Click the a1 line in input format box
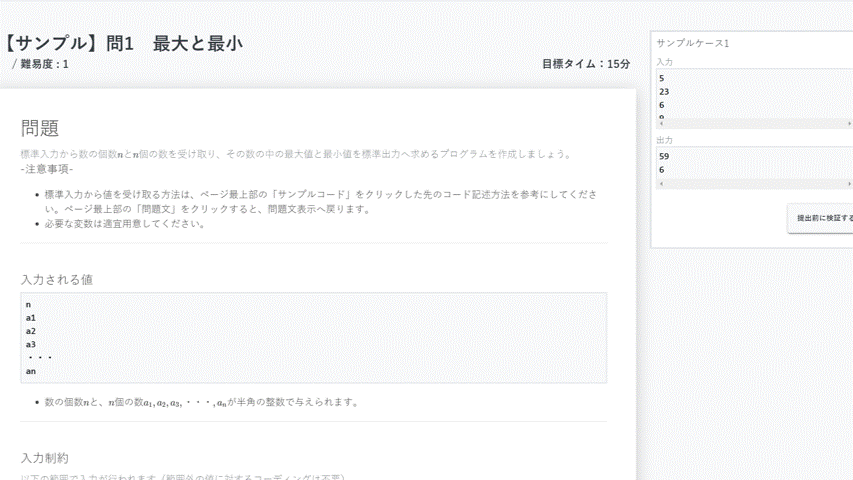Viewport: 853px width, 480px height. (31, 317)
